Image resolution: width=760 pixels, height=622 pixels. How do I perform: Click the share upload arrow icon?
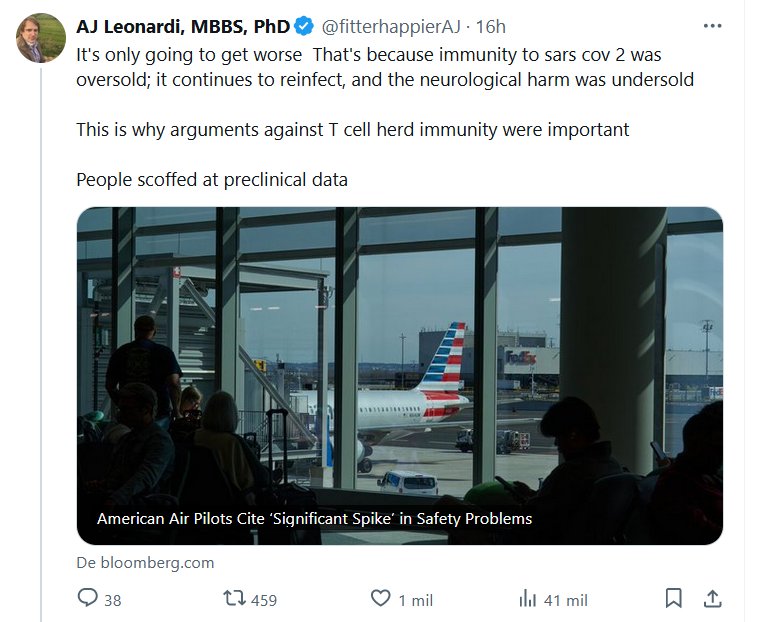(x=712, y=599)
